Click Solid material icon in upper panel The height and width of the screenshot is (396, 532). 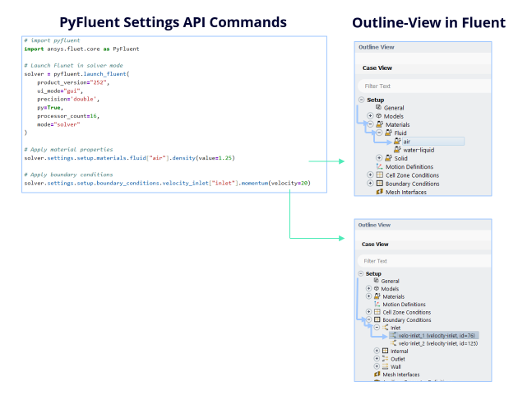[388, 158]
